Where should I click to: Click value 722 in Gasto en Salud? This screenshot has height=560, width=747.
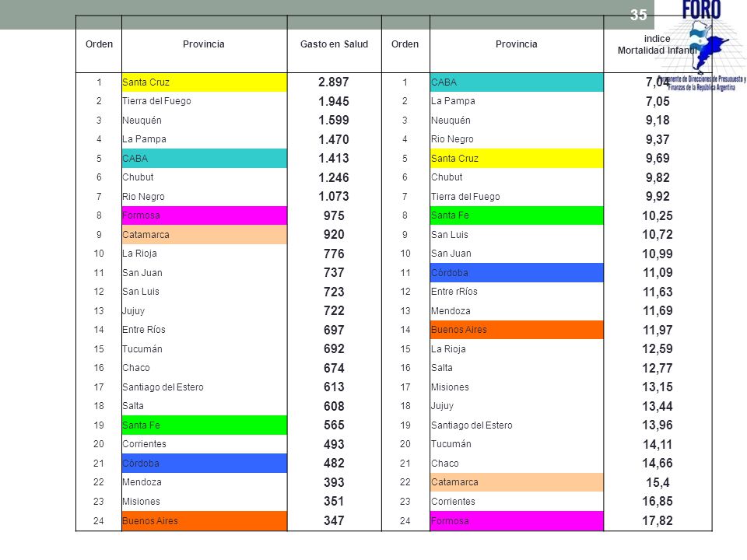pyautogui.click(x=334, y=310)
